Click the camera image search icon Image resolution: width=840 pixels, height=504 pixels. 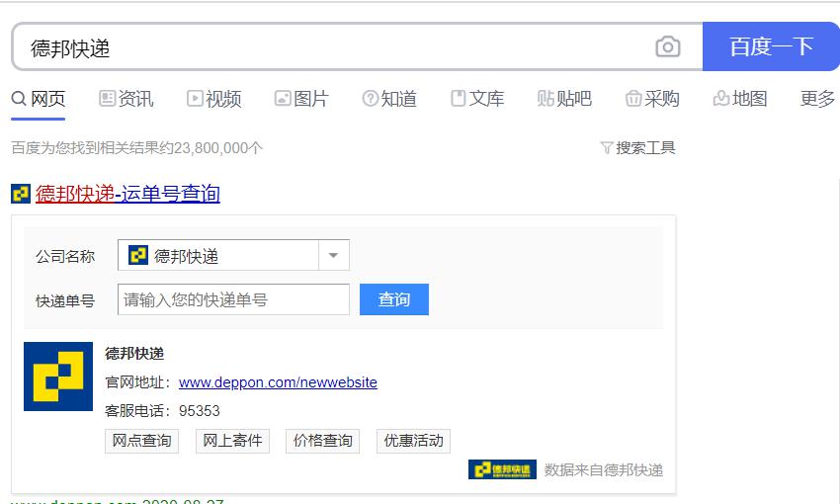667,46
